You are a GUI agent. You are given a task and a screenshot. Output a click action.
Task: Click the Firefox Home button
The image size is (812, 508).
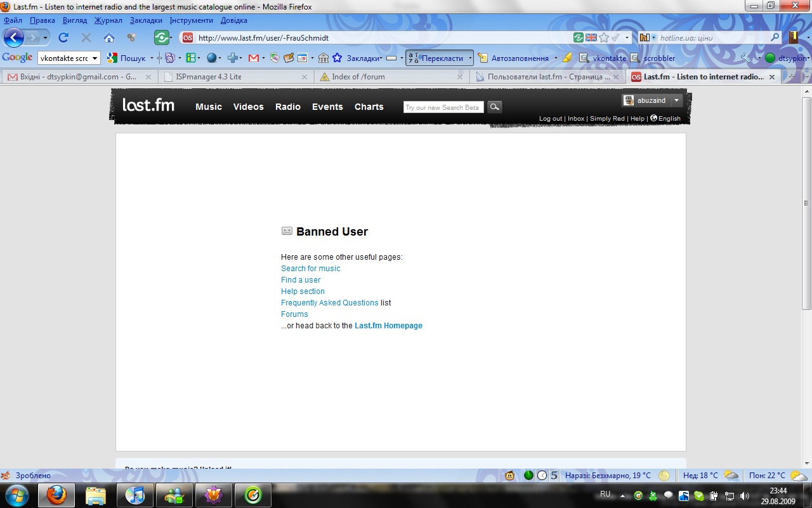pos(109,37)
